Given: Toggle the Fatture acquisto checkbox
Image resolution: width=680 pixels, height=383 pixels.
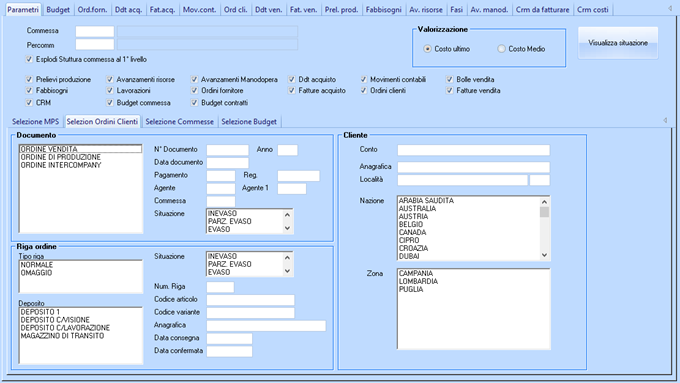Looking at the screenshot, I should 292,91.
